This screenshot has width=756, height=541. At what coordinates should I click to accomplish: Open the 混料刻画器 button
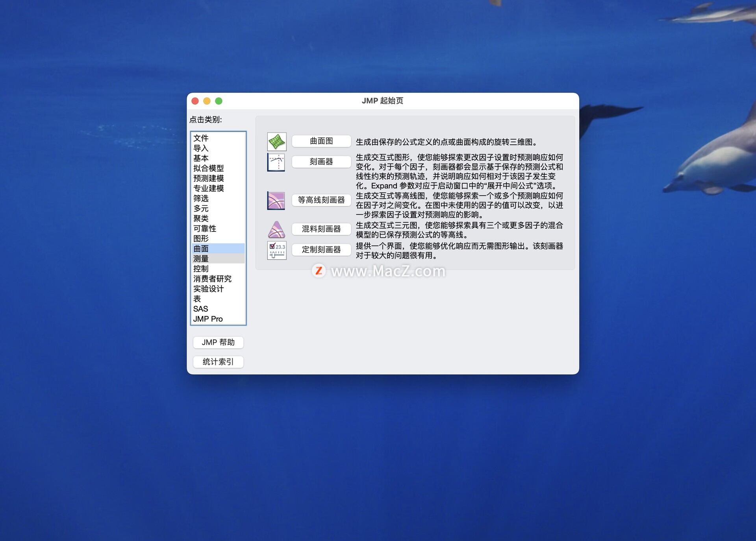click(x=321, y=229)
